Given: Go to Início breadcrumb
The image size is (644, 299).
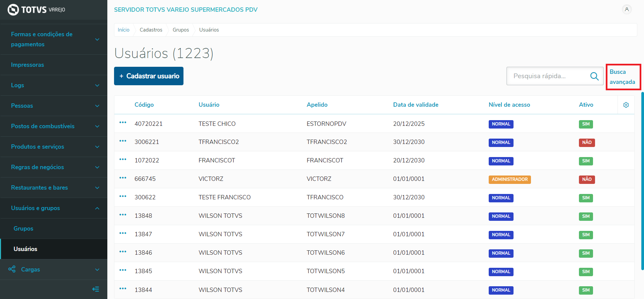Looking at the screenshot, I should pyautogui.click(x=123, y=30).
